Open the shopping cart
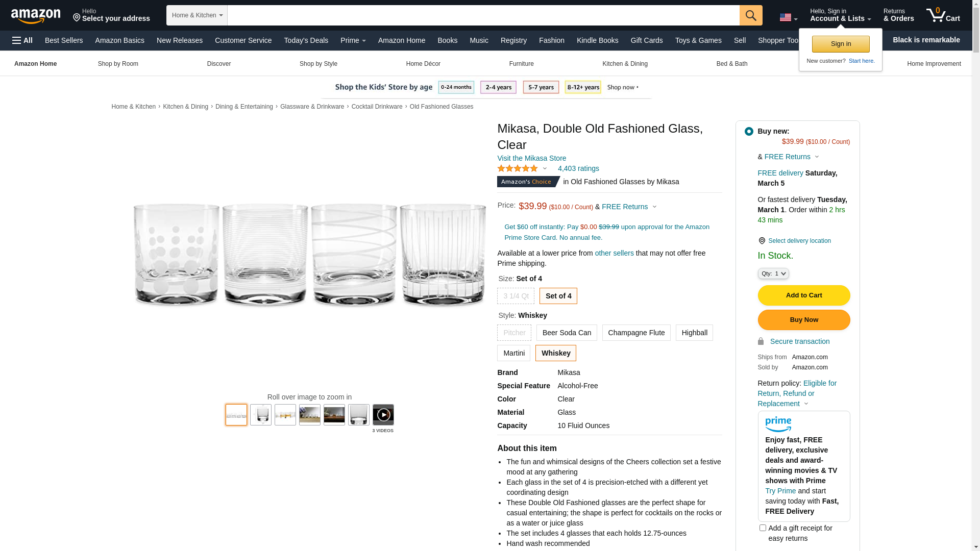The image size is (980, 551). (x=943, y=15)
